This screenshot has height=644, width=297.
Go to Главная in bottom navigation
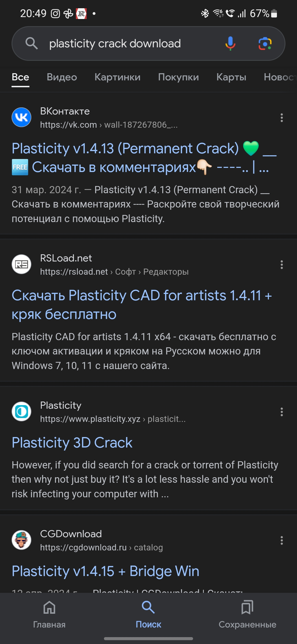(49, 614)
